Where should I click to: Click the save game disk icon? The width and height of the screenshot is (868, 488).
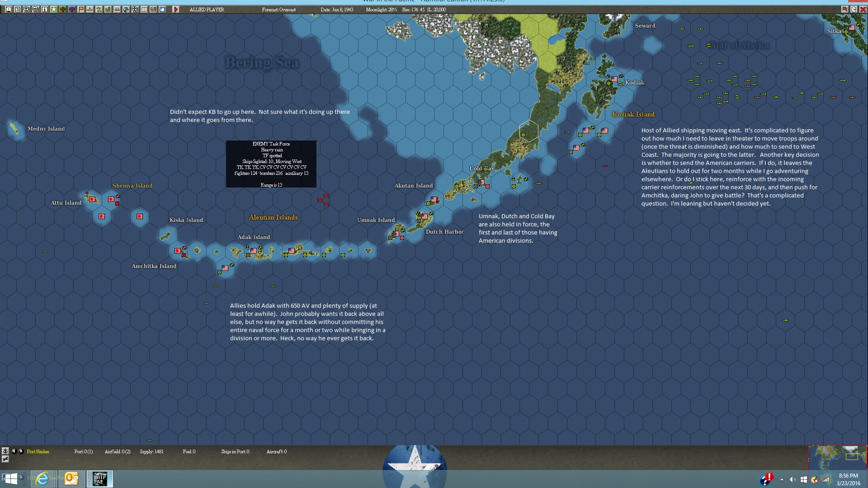pyautogui.click(x=9, y=9)
